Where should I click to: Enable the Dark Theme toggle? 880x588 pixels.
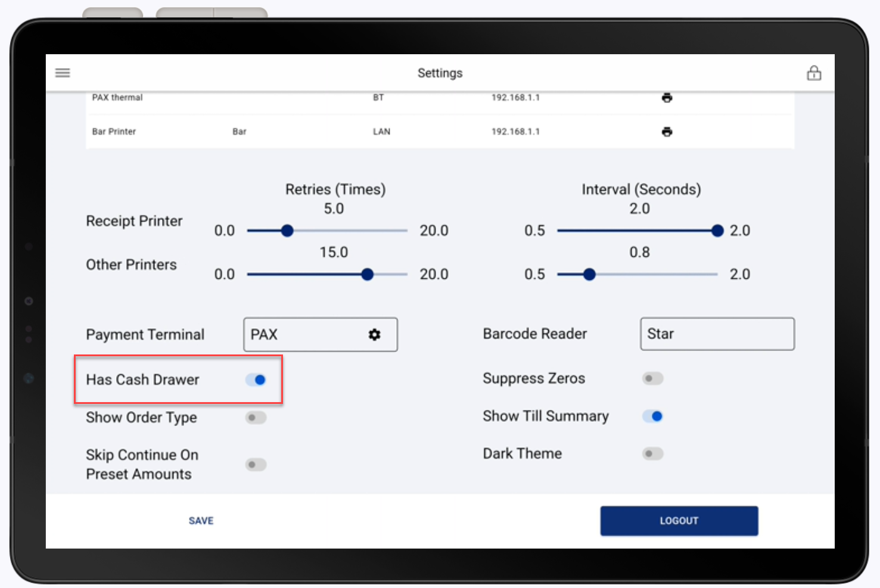(652, 453)
